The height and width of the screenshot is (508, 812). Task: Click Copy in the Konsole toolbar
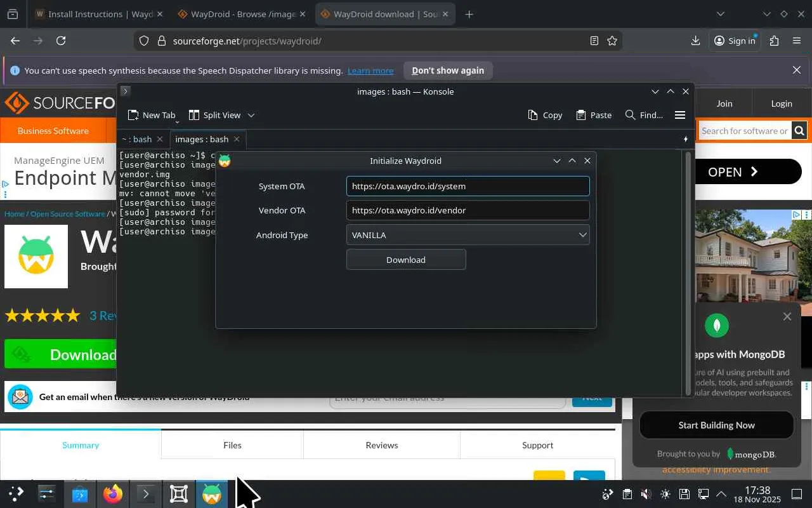[545, 115]
